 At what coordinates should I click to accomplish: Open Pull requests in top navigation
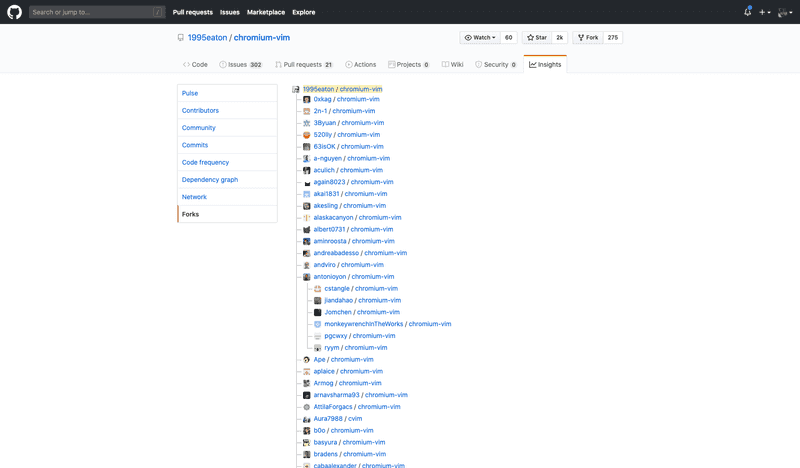click(192, 12)
